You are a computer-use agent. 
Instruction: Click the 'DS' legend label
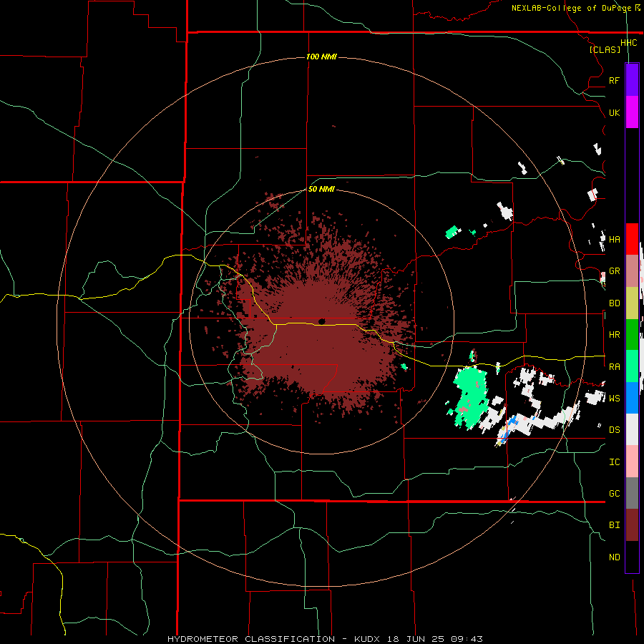coord(614,429)
